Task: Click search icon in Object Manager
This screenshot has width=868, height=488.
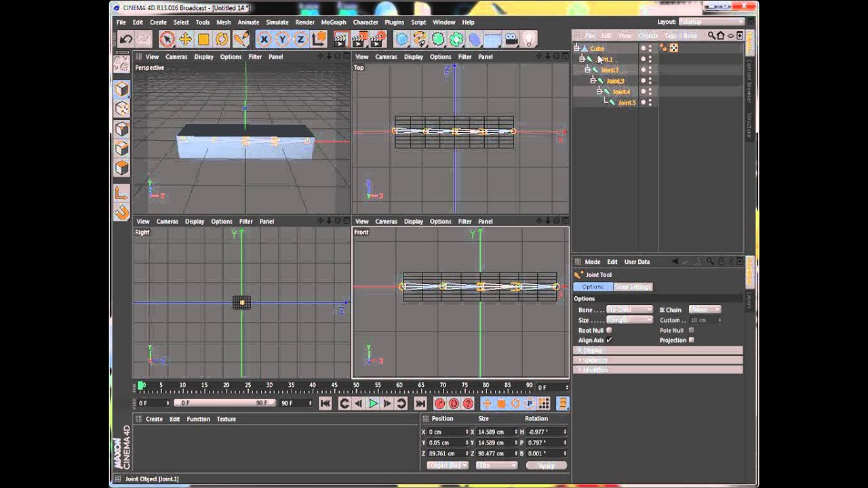Action: (712, 35)
